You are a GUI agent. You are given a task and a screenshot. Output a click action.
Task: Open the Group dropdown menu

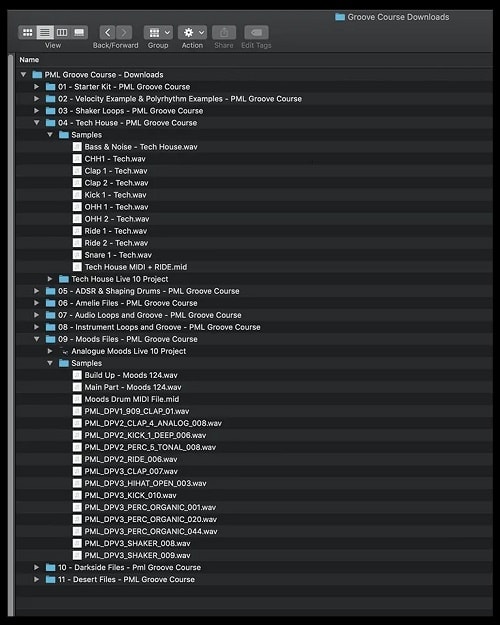coord(158,32)
